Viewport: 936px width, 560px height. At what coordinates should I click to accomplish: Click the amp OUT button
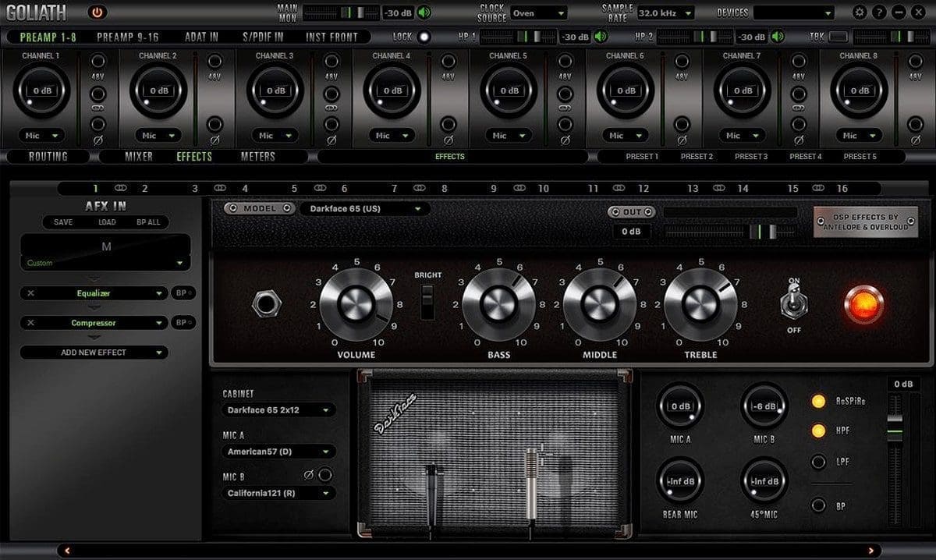tap(631, 212)
